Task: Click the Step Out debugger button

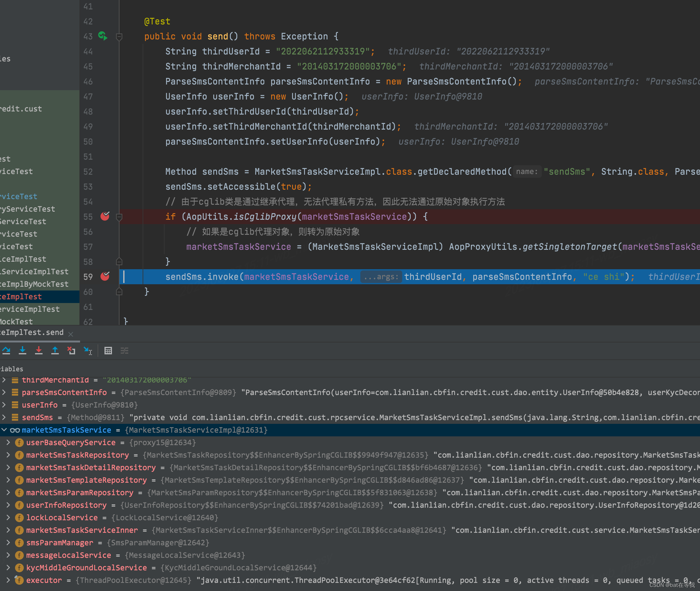Action: coord(55,351)
